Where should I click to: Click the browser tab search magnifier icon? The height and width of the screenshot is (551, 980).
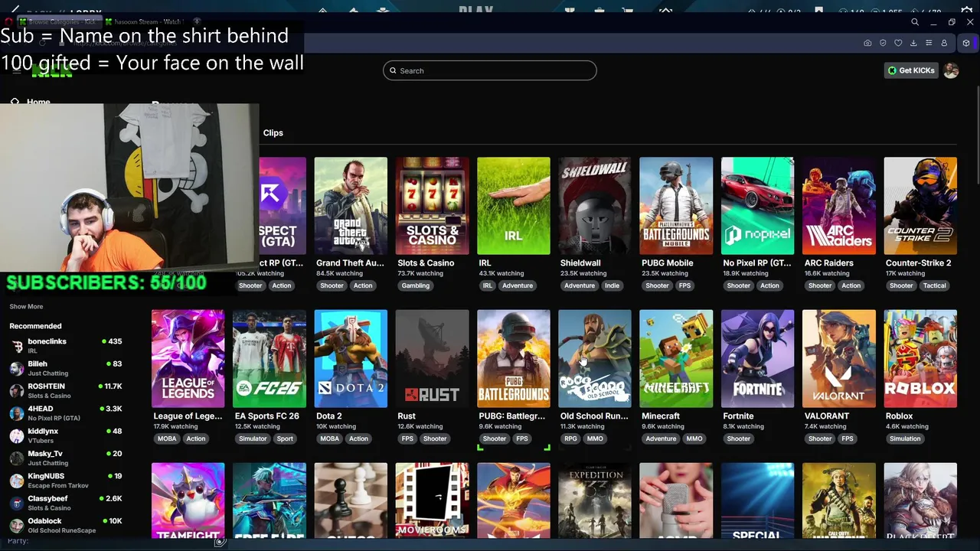[x=915, y=22]
